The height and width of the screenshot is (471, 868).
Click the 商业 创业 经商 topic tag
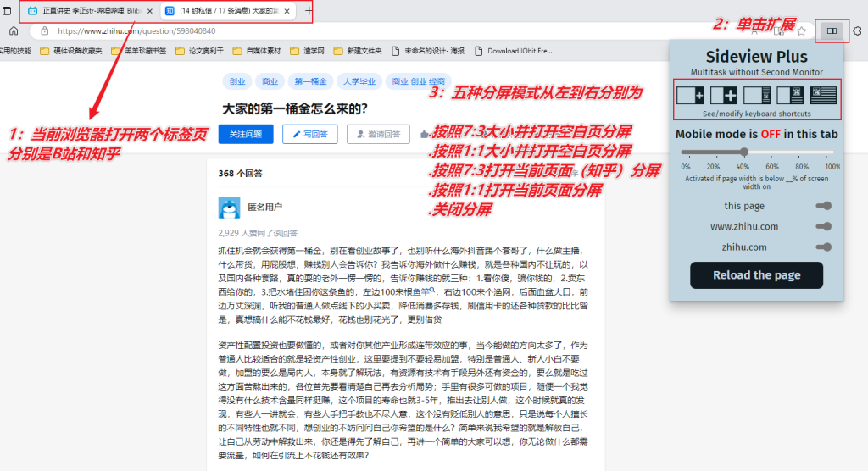tap(418, 81)
